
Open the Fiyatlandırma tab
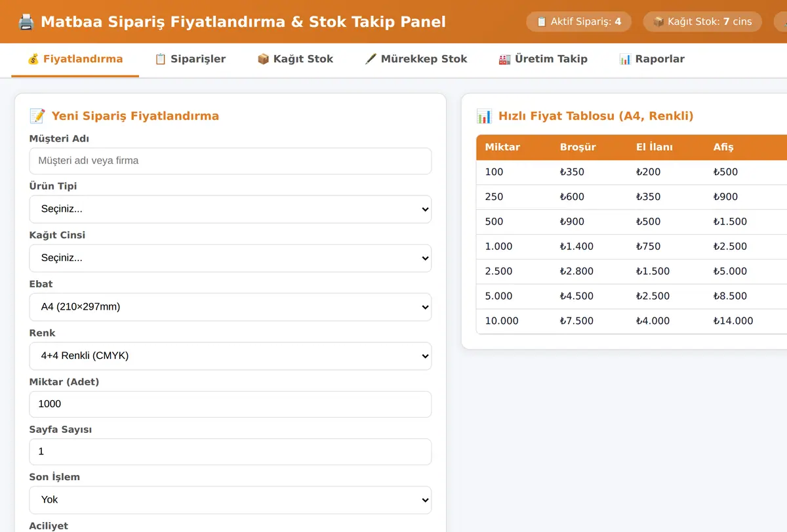[x=75, y=60]
